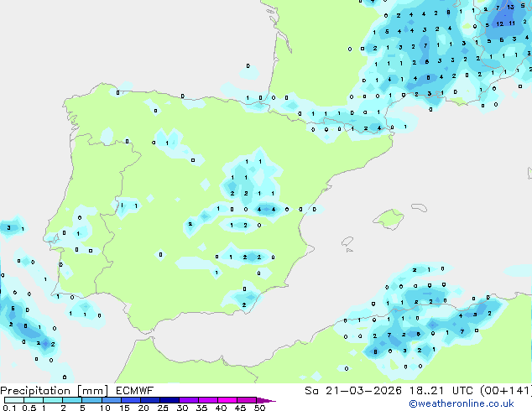Click the '40' legend scale label
This screenshot has width=532, height=411.
click(221, 408)
